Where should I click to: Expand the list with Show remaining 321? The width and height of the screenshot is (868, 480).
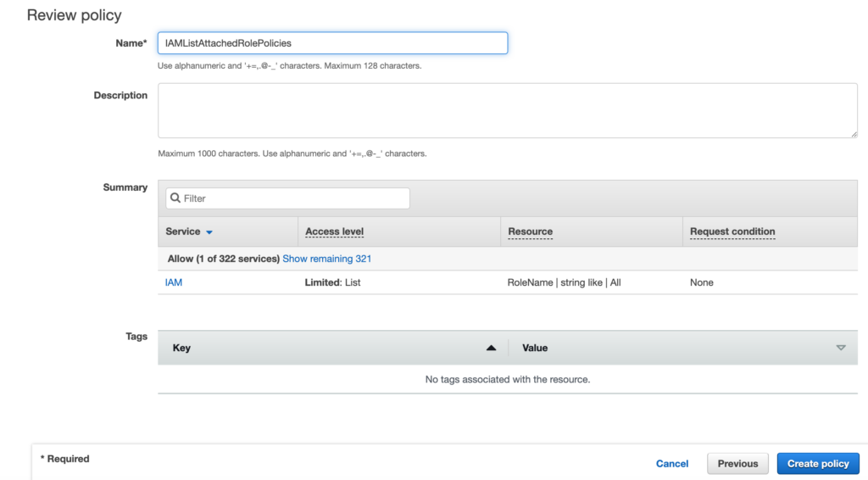tap(326, 259)
